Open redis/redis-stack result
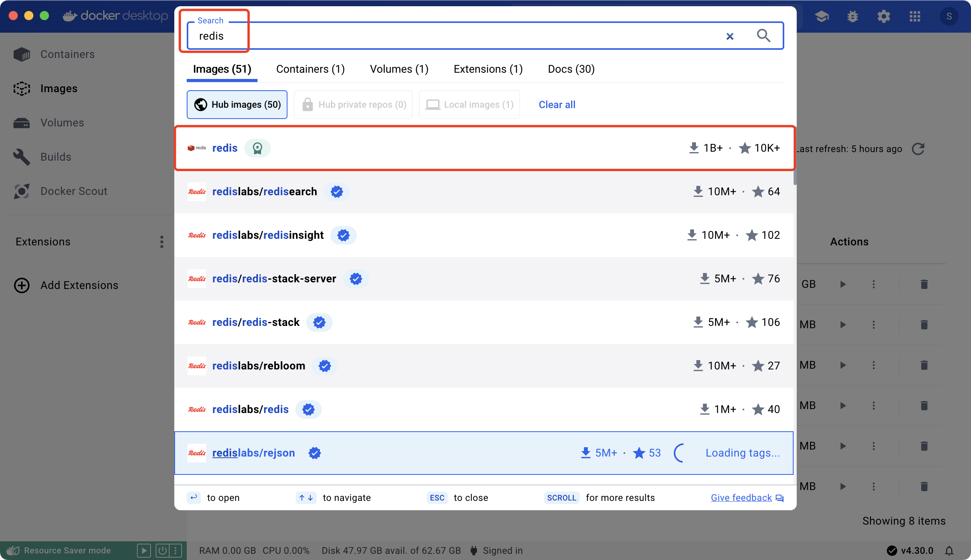The width and height of the screenshot is (971, 560). 484,322
